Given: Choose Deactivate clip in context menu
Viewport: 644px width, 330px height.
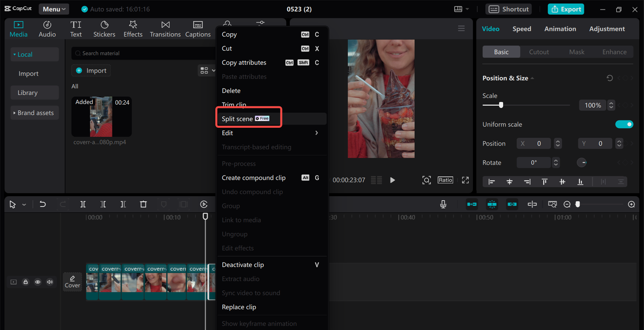Looking at the screenshot, I should tap(272, 265).
